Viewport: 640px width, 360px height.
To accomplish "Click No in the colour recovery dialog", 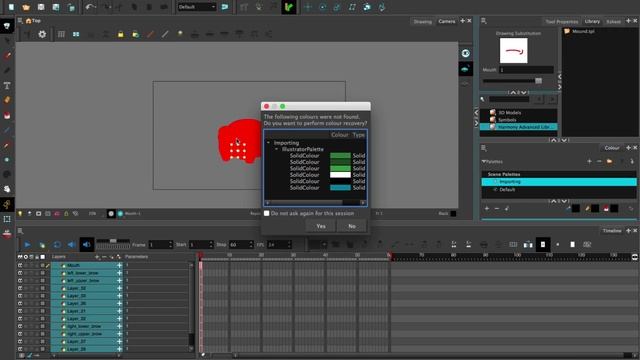I will [352, 226].
